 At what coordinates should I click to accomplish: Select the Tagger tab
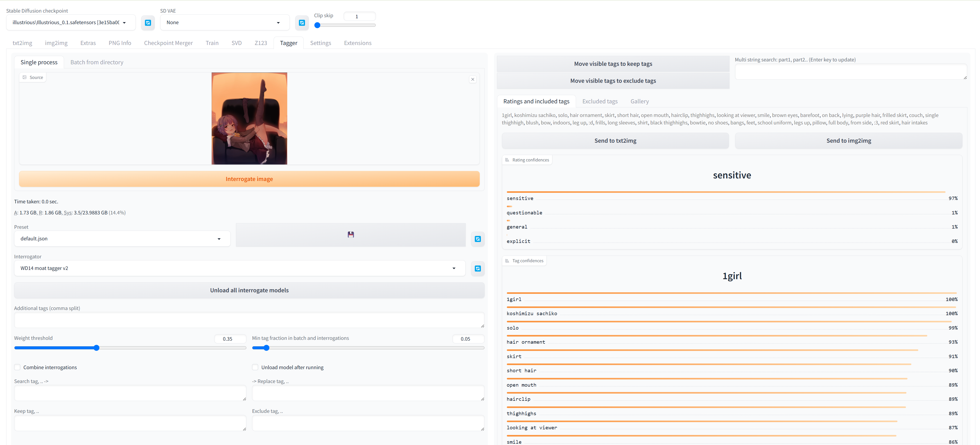pyautogui.click(x=289, y=43)
